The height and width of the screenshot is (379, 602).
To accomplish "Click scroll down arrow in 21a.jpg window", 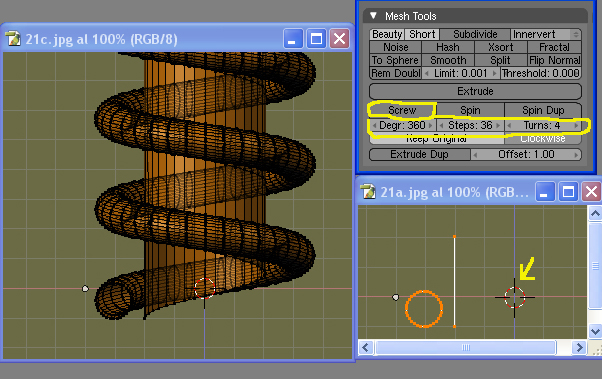I will pos(595,331).
